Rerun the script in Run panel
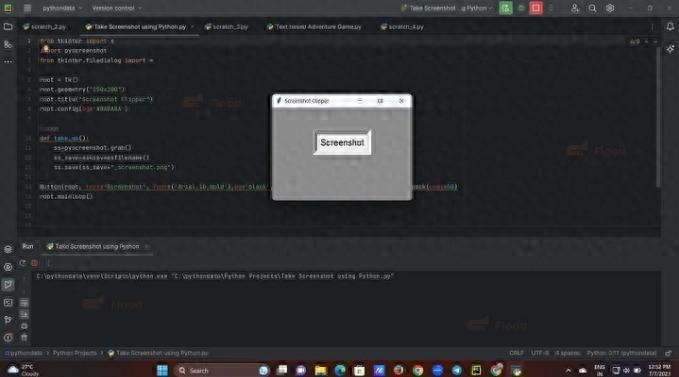 23,263
